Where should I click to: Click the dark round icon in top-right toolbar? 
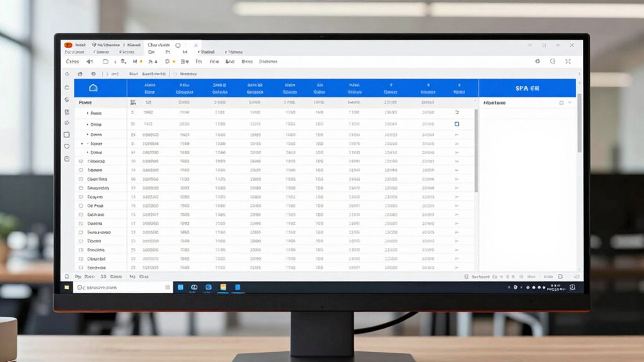click(x=538, y=61)
